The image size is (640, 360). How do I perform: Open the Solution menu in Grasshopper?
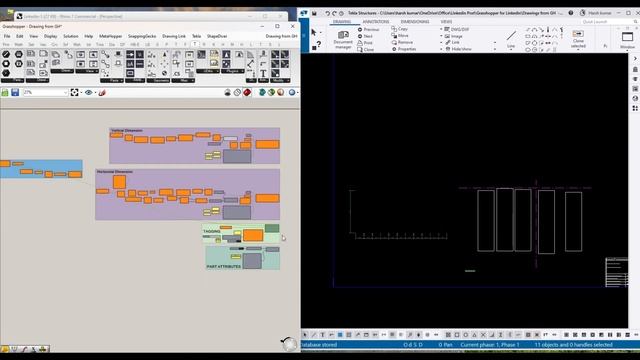coord(71,36)
